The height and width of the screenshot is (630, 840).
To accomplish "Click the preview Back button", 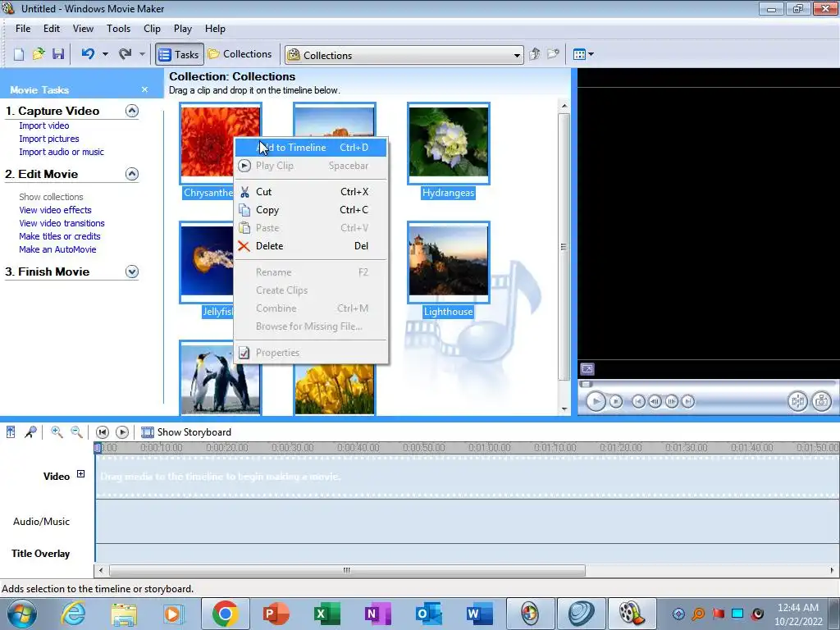I will (x=638, y=401).
